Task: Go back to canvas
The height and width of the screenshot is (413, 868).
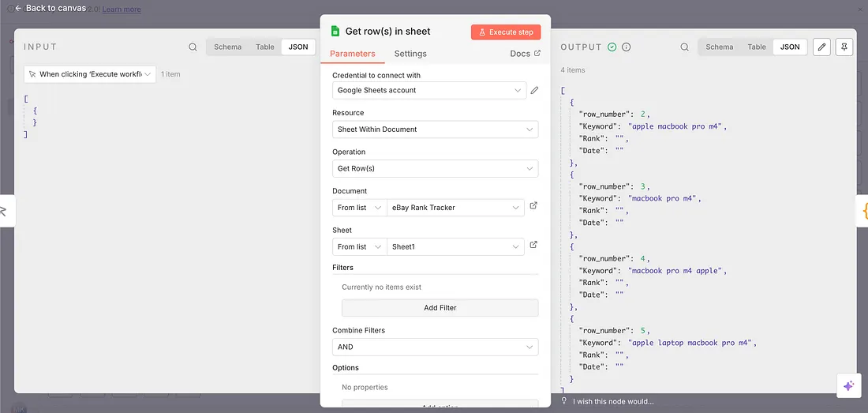Action: click(x=51, y=8)
